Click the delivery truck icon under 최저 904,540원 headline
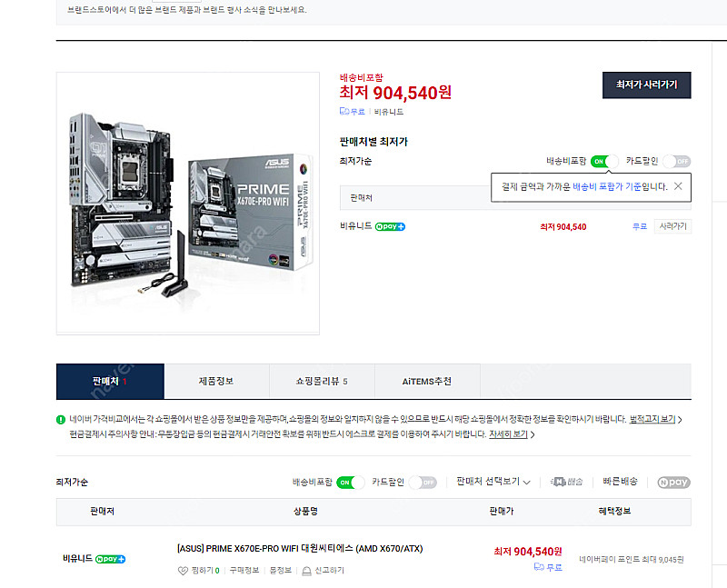This screenshot has height=588, width=727. (x=344, y=111)
